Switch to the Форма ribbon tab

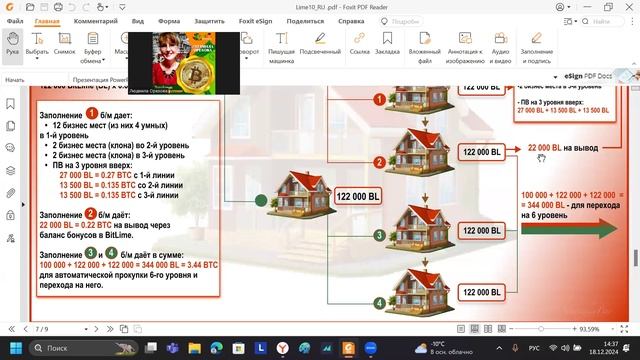tap(169, 21)
